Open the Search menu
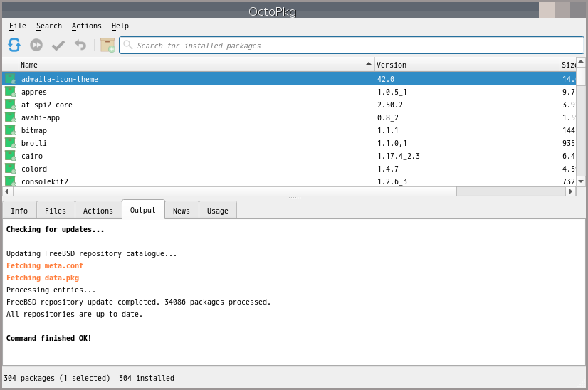The image size is (588, 390). 49,26
